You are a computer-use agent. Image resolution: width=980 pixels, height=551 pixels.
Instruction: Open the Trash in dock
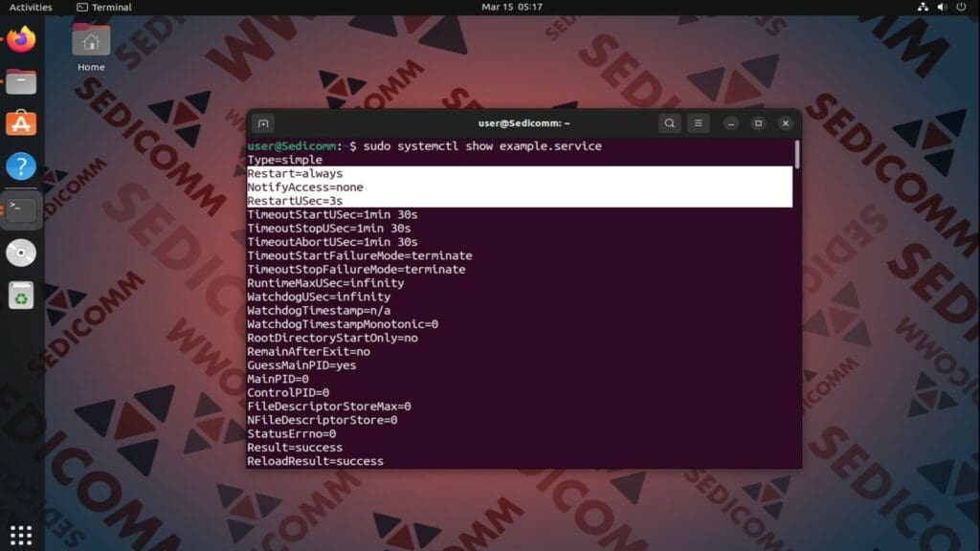(21, 296)
